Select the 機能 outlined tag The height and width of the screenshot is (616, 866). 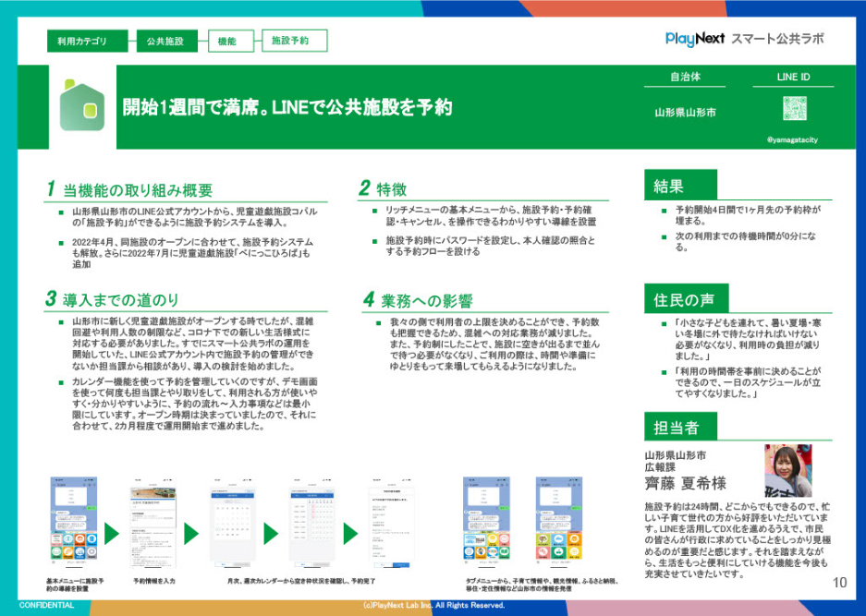coord(230,42)
